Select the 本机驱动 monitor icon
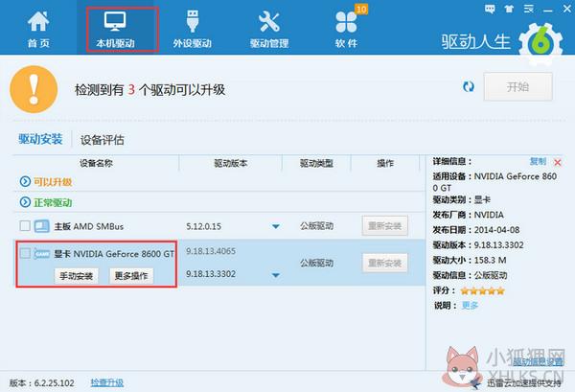Viewport: 575px width, 392px height. click(x=115, y=21)
